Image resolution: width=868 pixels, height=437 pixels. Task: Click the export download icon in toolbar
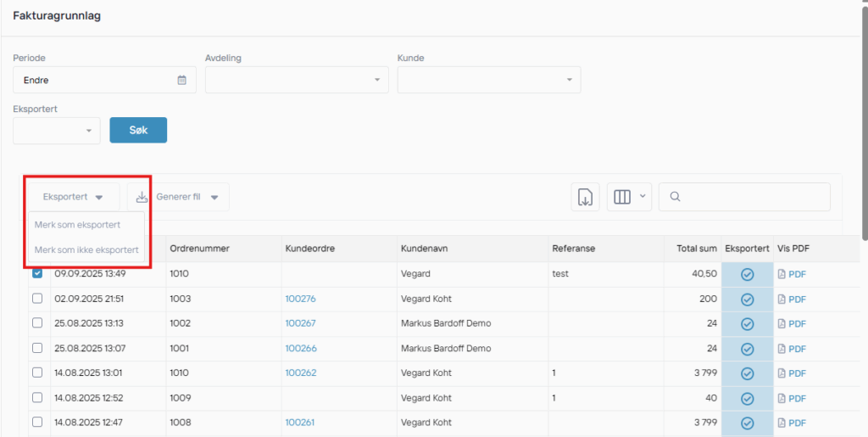585,197
